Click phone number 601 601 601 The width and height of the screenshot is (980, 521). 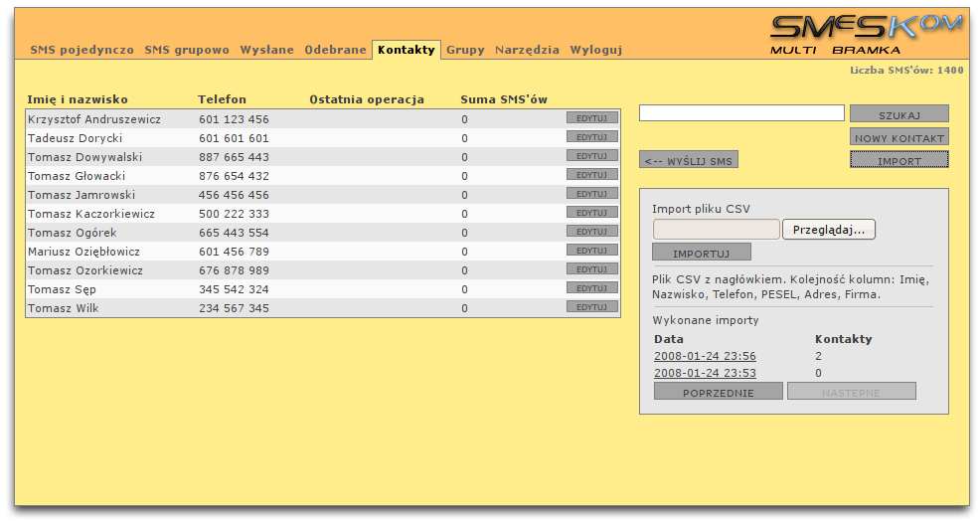point(234,138)
